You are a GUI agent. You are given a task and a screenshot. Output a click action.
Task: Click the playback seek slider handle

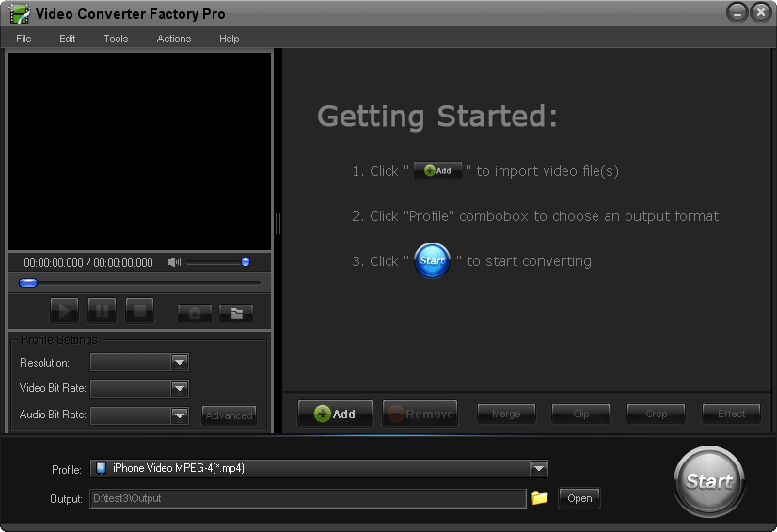click(28, 283)
